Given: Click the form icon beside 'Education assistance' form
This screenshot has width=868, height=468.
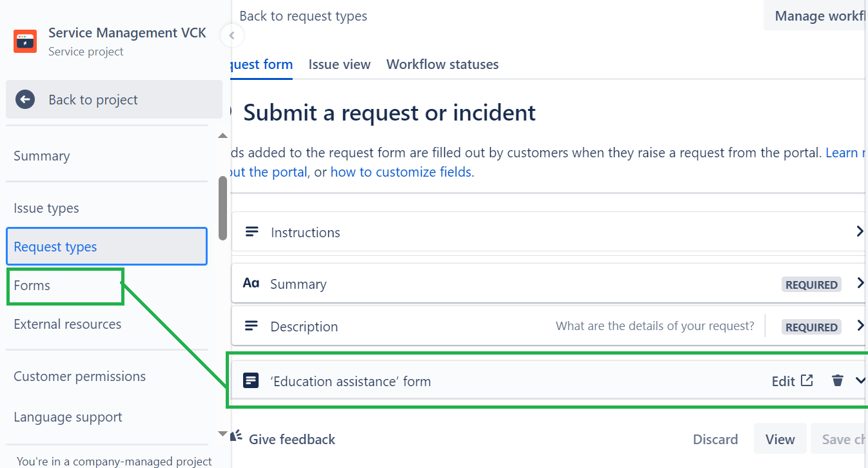Looking at the screenshot, I should coord(251,380).
